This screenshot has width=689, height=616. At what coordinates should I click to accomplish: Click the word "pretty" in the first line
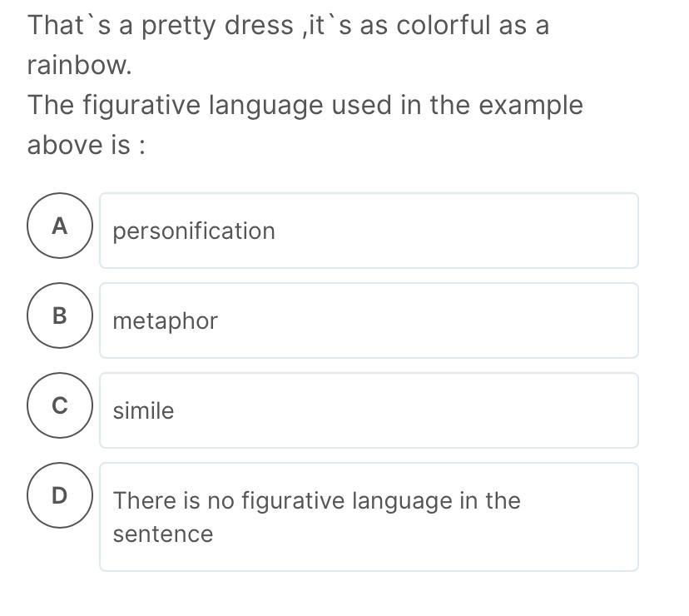176,25
